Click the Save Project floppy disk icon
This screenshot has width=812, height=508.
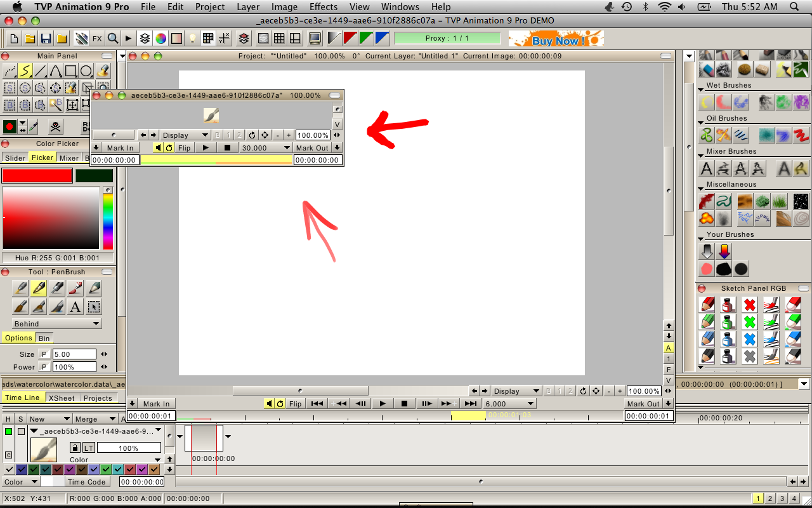[46, 39]
